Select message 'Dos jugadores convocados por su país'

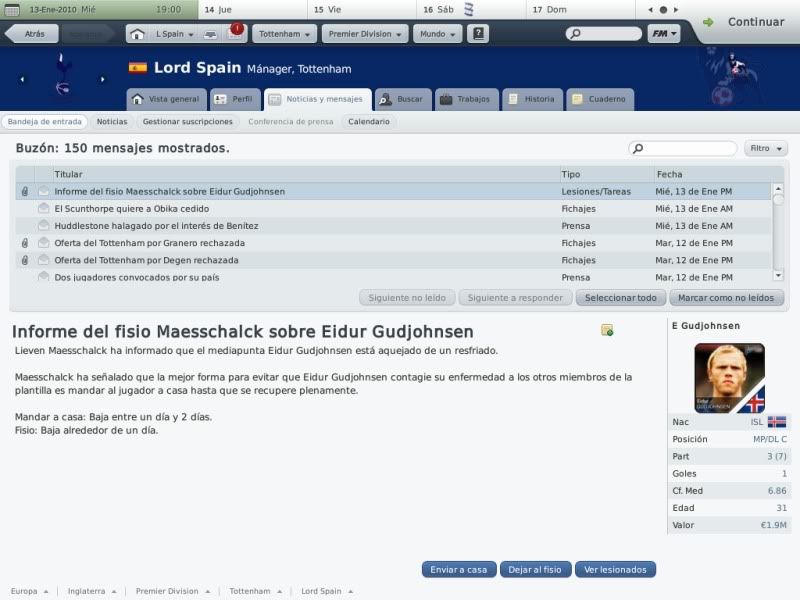[393, 277]
